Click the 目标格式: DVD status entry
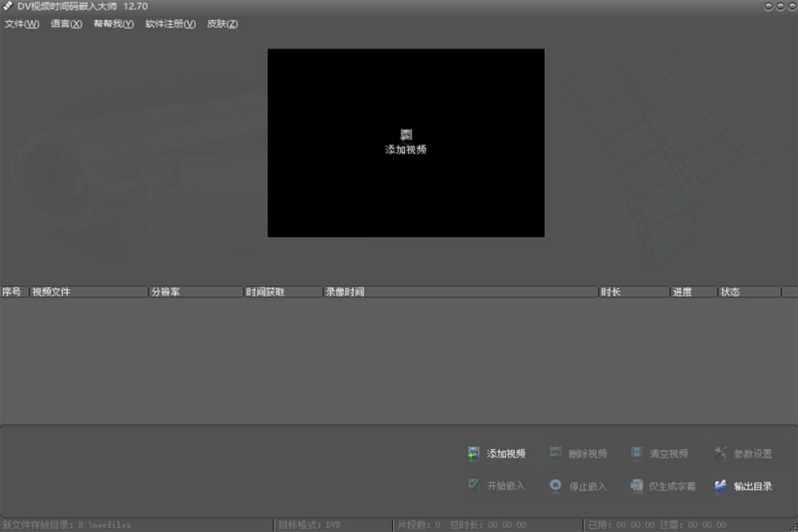 [309, 525]
